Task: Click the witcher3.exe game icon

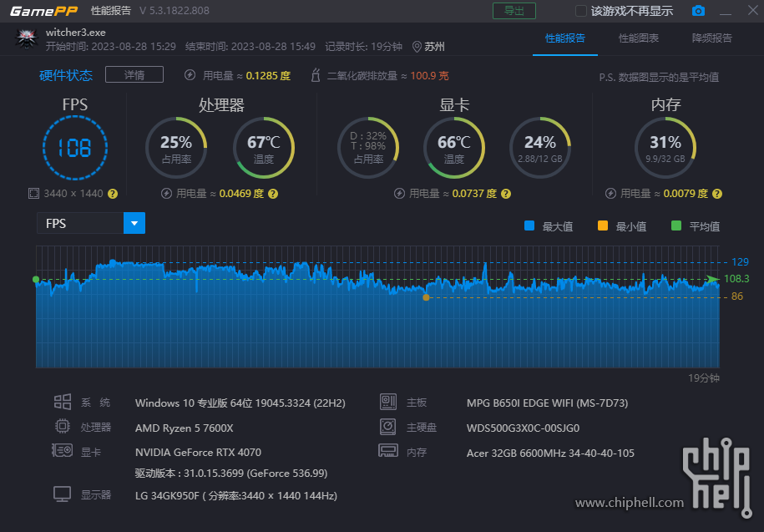Action: click(x=27, y=39)
